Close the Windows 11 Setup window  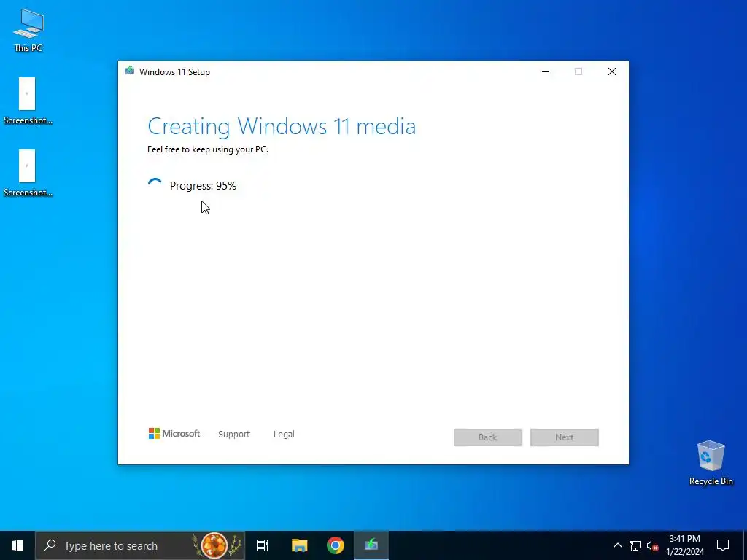tap(612, 71)
